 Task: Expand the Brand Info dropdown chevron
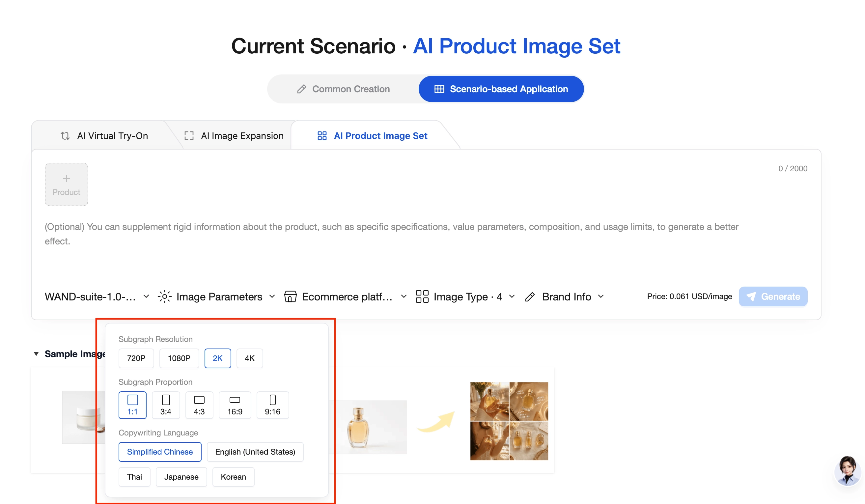[601, 296]
